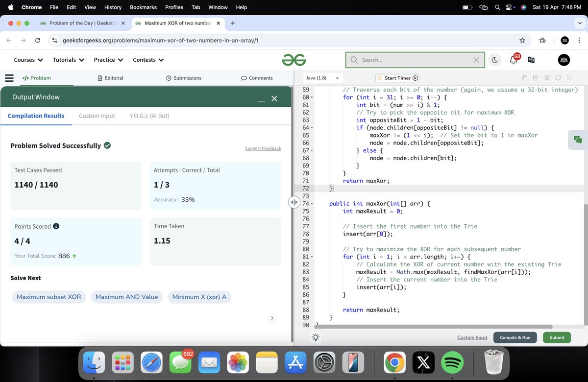Click the panel splitter handle icon
This screenshot has height=382, width=588.
click(x=294, y=202)
